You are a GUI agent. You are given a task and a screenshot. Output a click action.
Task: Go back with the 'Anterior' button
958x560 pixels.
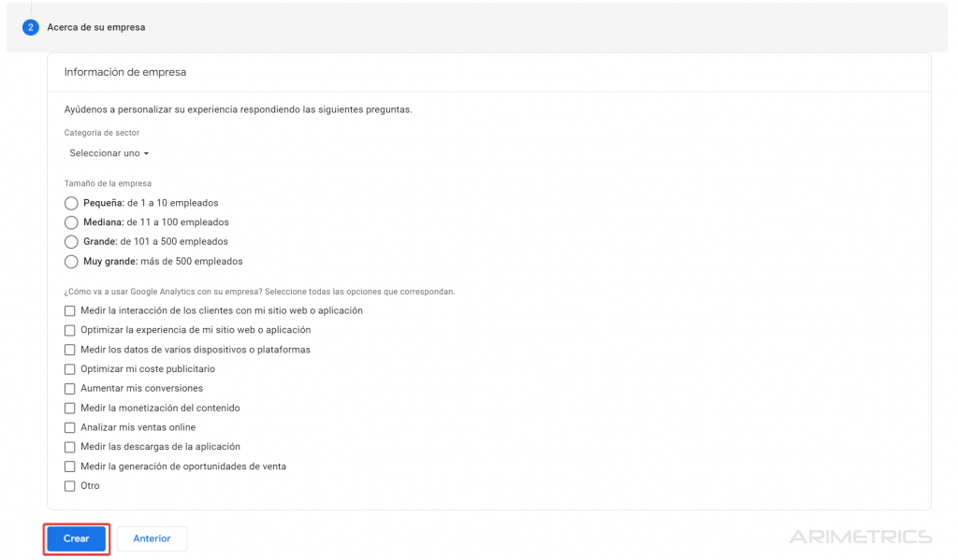[152, 538]
